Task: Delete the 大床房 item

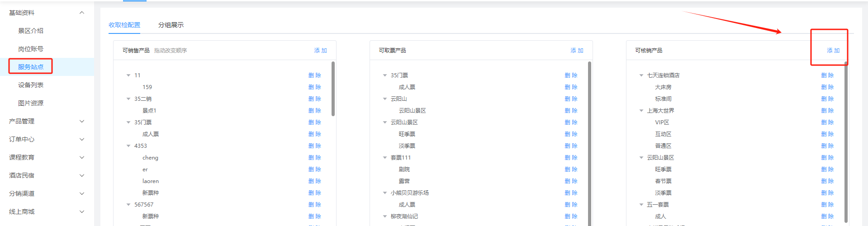Action: (x=827, y=87)
